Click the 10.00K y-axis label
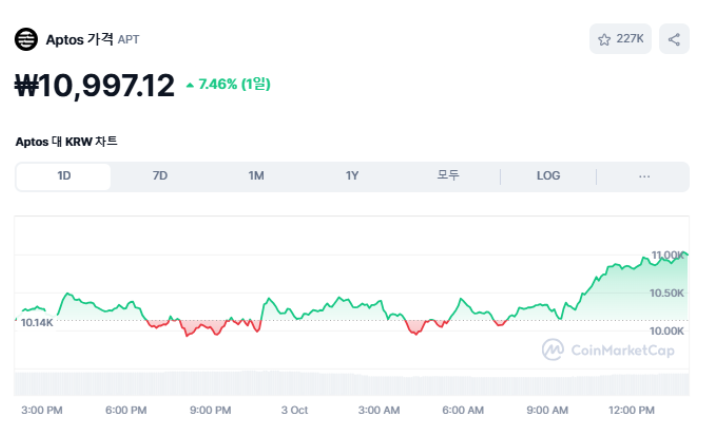 (x=666, y=331)
